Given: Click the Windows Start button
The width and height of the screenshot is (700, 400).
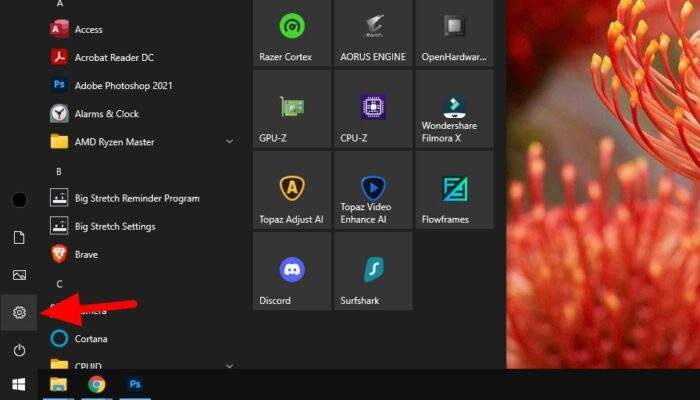Looking at the screenshot, I should tap(19, 384).
